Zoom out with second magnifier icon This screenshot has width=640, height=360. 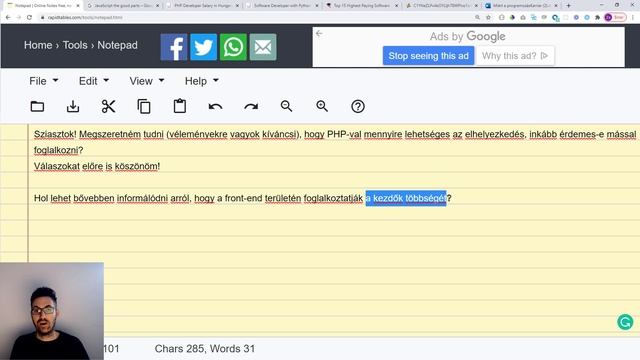[322, 107]
